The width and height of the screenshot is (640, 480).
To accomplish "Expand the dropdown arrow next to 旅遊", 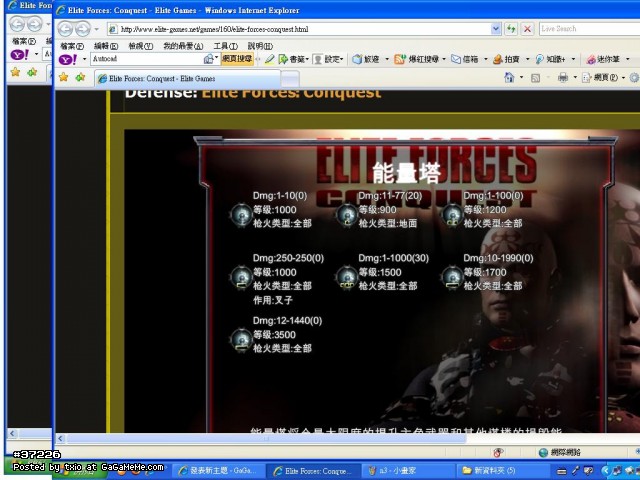I will point(387,60).
